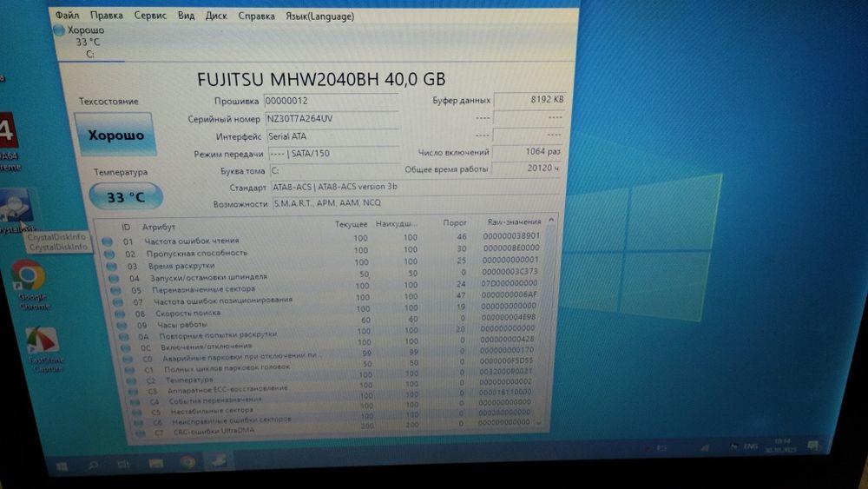
Task: Click scroll-up arrow of attribute list
Action: 551,220
